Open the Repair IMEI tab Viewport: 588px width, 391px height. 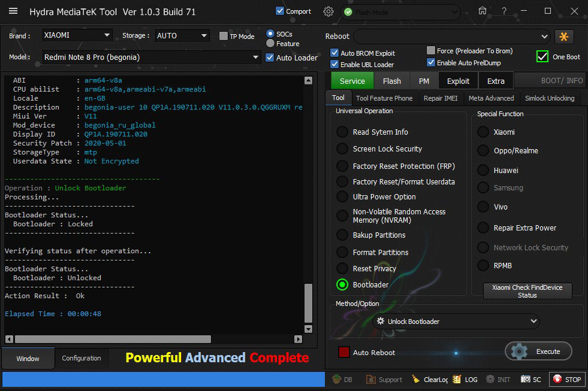point(440,98)
